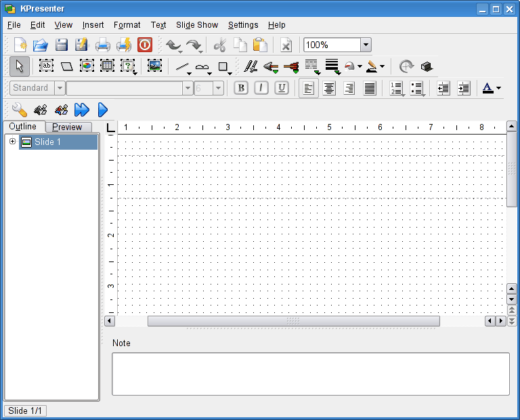Select the arrow pointer tool

(20, 66)
